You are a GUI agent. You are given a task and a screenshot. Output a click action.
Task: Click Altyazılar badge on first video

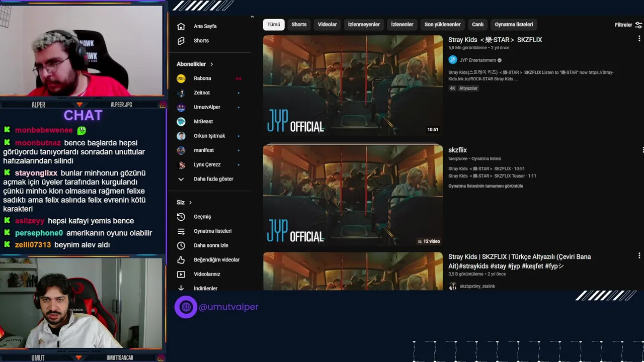click(468, 88)
